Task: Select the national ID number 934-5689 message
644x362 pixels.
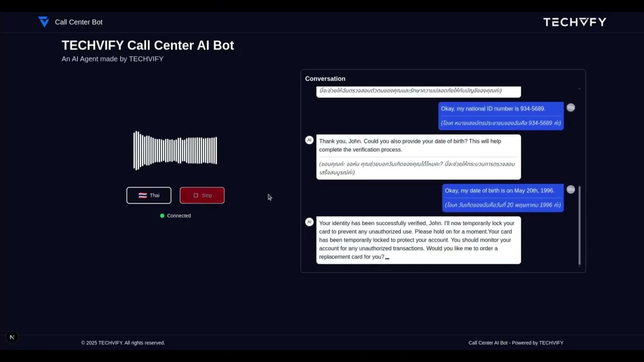Action: [x=501, y=116]
